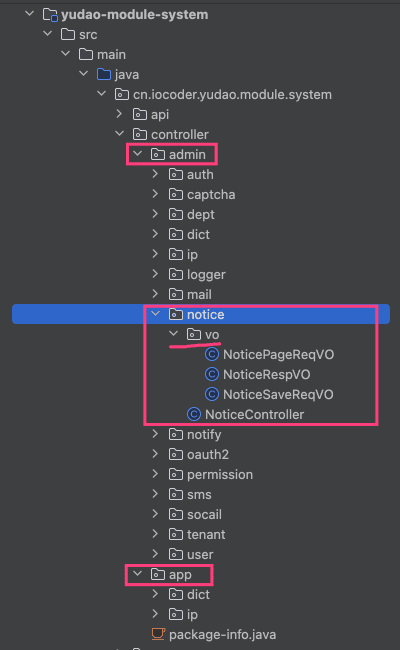Select the tenant package
Image resolution: width=400 pixels, height=650 pixels.
pos(206,534)
